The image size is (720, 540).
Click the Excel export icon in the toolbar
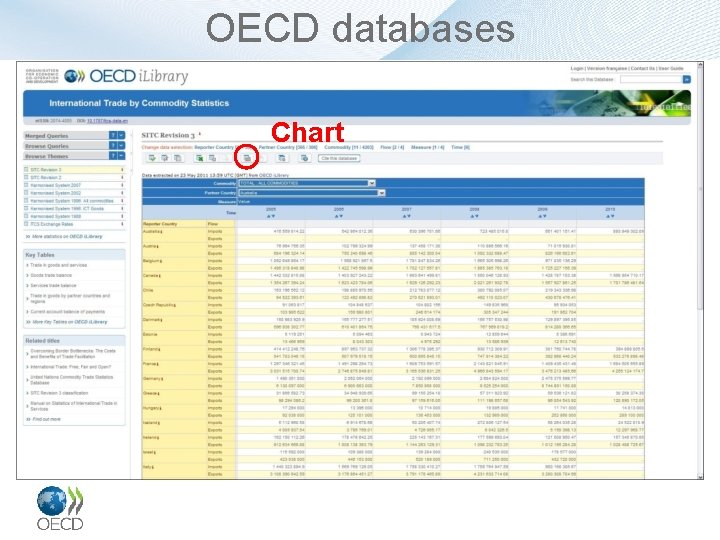[199, 158]
